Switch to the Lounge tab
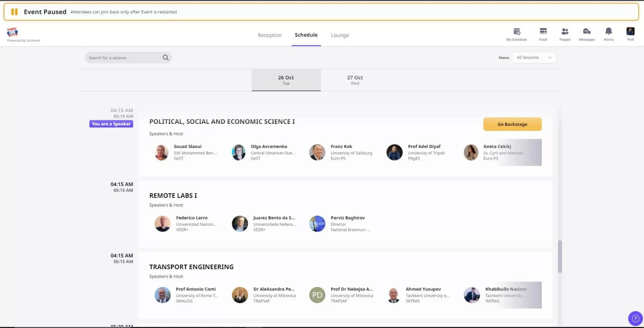Screen dimensions: 644x328 (x=340, y=35)
